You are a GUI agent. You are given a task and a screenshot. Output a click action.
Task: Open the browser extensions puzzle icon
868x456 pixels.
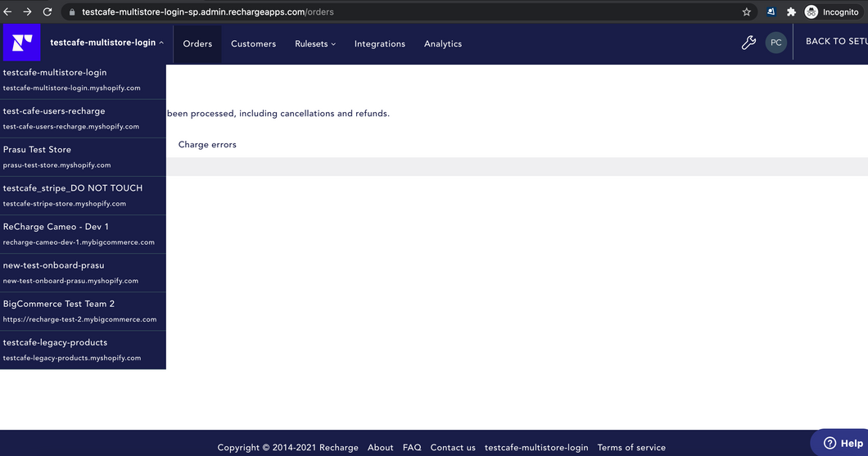(791, 11)
